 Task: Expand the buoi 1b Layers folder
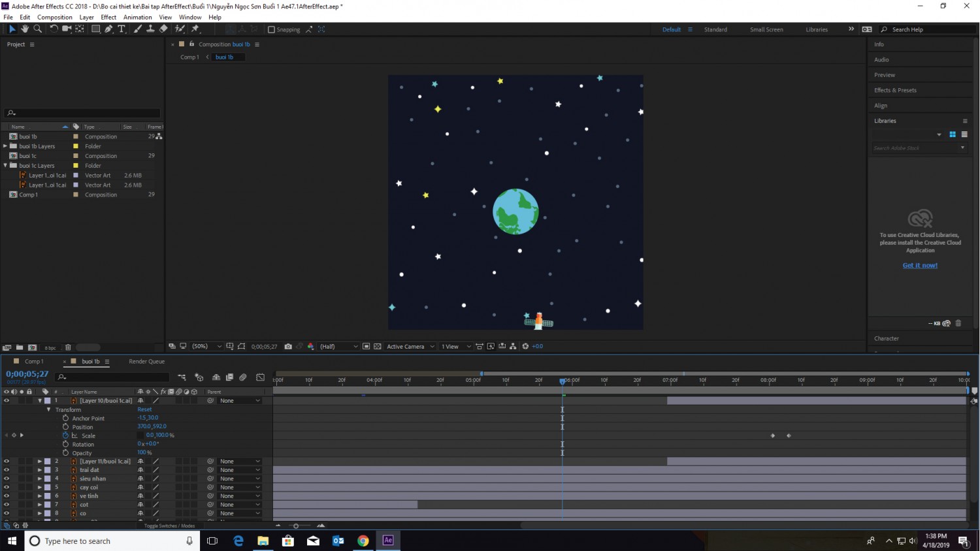pos(5,146)
